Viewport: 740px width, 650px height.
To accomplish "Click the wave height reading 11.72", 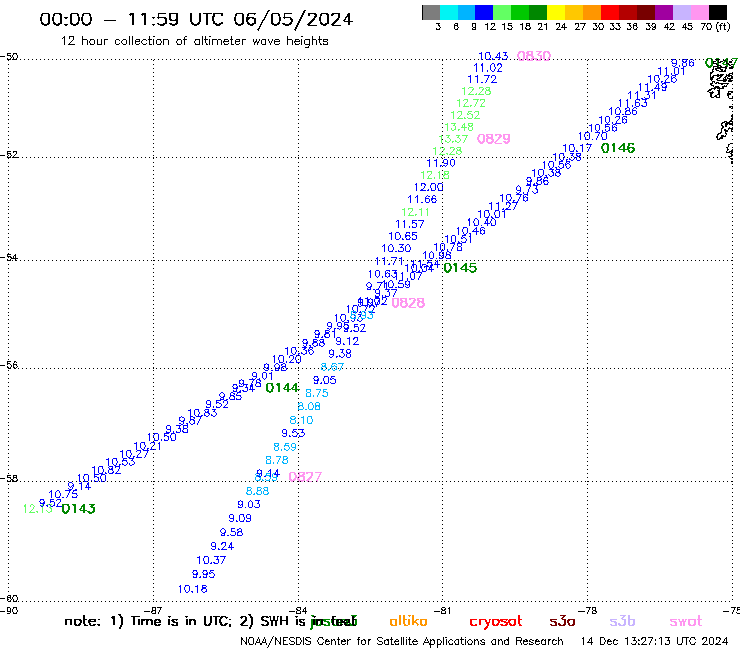I will [482, 79].
